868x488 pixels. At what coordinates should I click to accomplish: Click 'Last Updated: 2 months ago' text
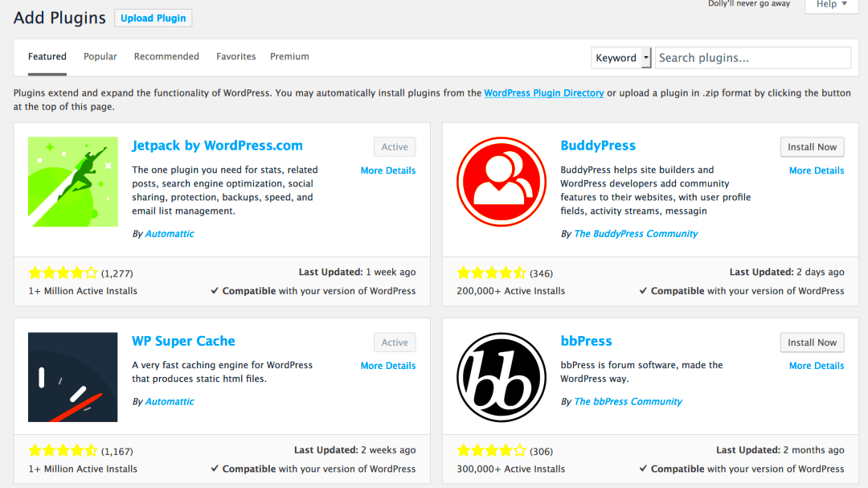780,449
